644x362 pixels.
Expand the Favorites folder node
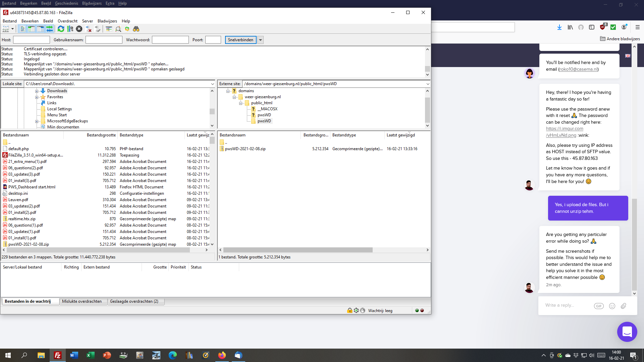37,97
